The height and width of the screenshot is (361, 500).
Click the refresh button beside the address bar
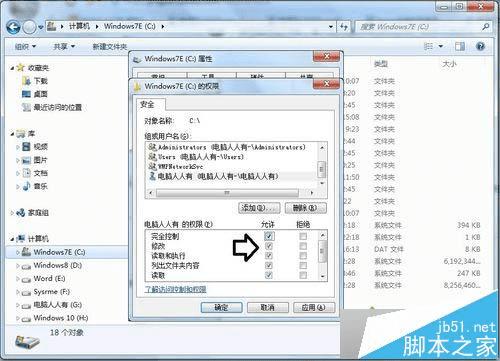pyautogui.click(x=344, y=27)
